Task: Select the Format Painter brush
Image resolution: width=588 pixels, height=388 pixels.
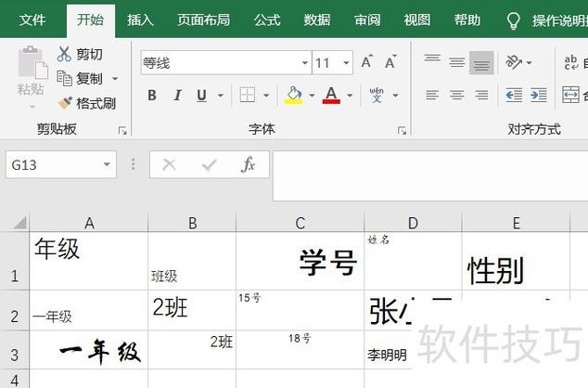Action: point(65,103)
